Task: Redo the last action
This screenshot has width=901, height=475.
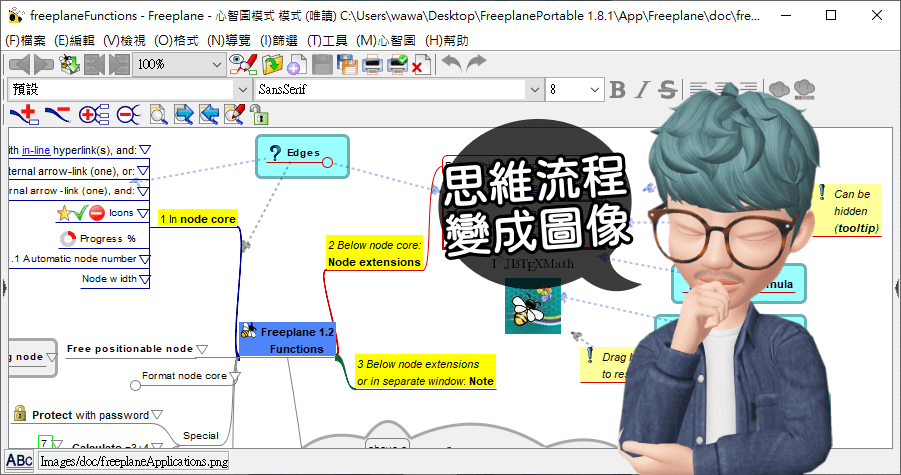Action: (476, 63)
